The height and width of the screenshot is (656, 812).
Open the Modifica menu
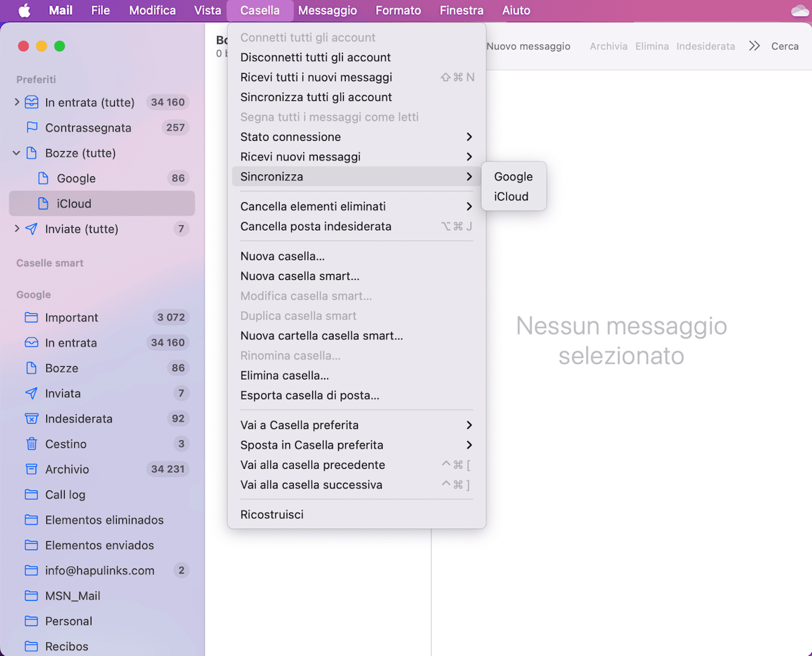152,11
